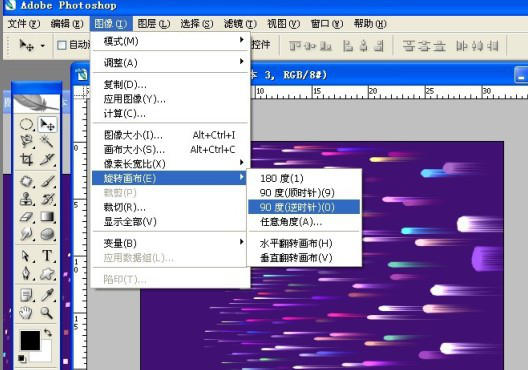Select the Eraser tool
This screenshot has width=528, height=370.
coord(26,216)
